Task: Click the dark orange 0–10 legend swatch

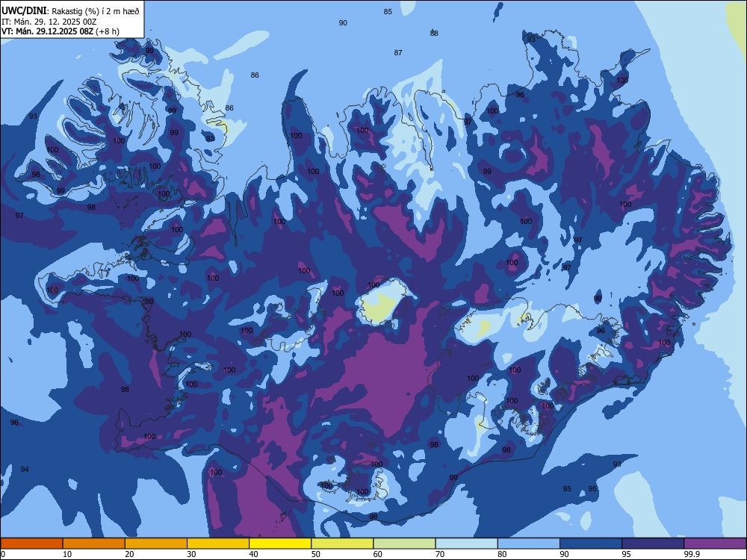Action: pos(31,544)
